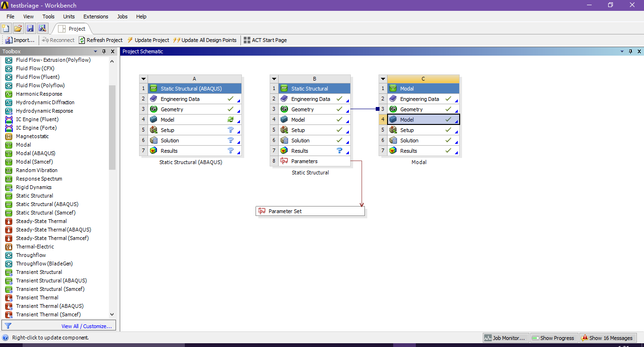Screen dimensions: 644x347
Task: Select Engineering Data cell in system A
Action: coord(194,99)
